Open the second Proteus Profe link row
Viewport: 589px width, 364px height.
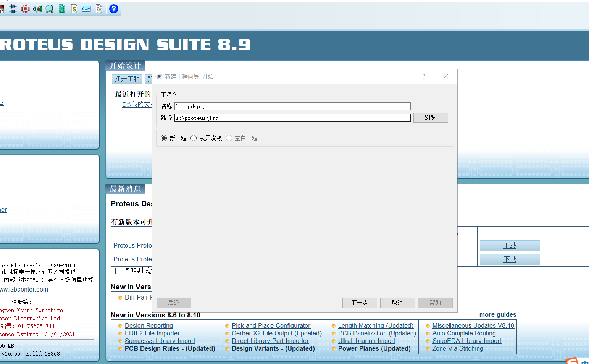132,259
